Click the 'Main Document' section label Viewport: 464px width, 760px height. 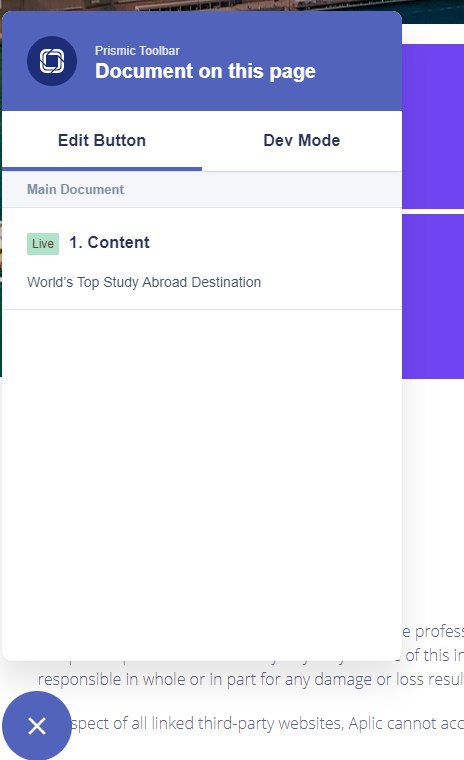coord(76,190)
